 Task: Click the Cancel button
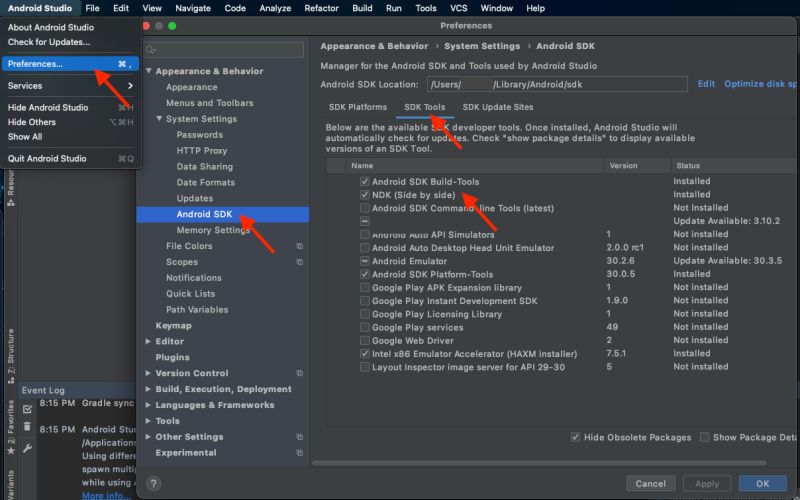pyautogui.click(x=651, y=483)
